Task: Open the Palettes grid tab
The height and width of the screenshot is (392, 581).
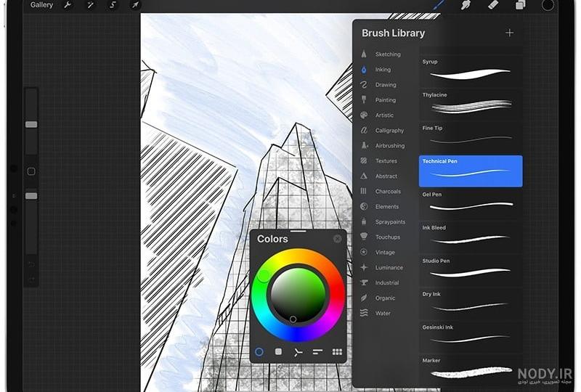Action: point(337,352)
